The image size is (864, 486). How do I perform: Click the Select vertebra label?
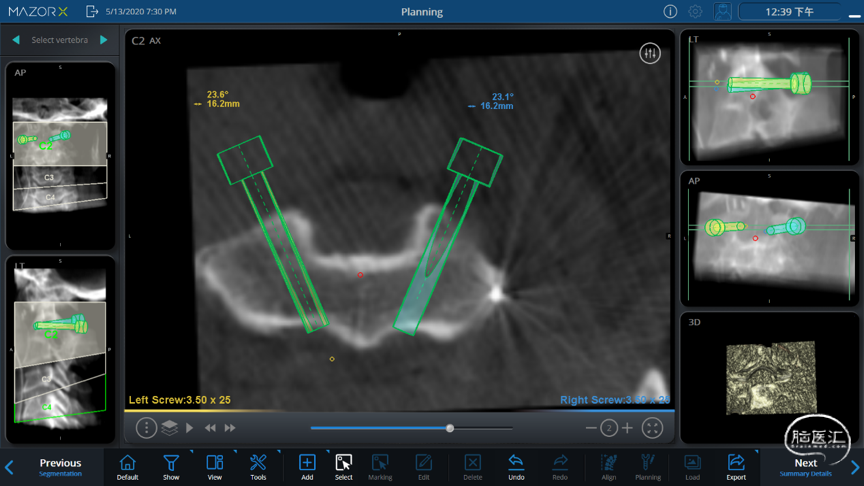coord(60,40)
